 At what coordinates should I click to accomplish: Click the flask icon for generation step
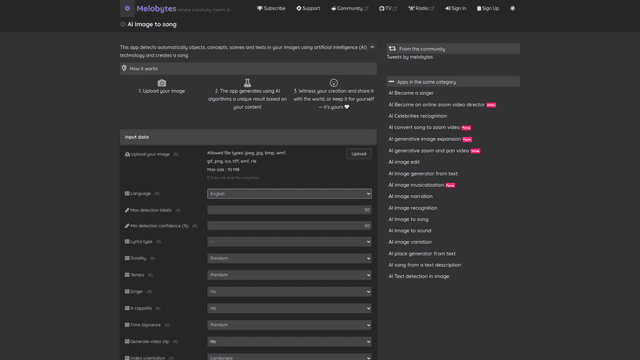[x=247, y=82]
